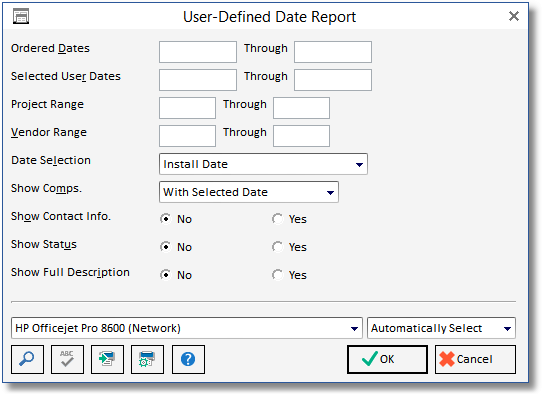Screen dimensions: 543x397
Task: Click the export to file icon
Action: coord(107,359)
